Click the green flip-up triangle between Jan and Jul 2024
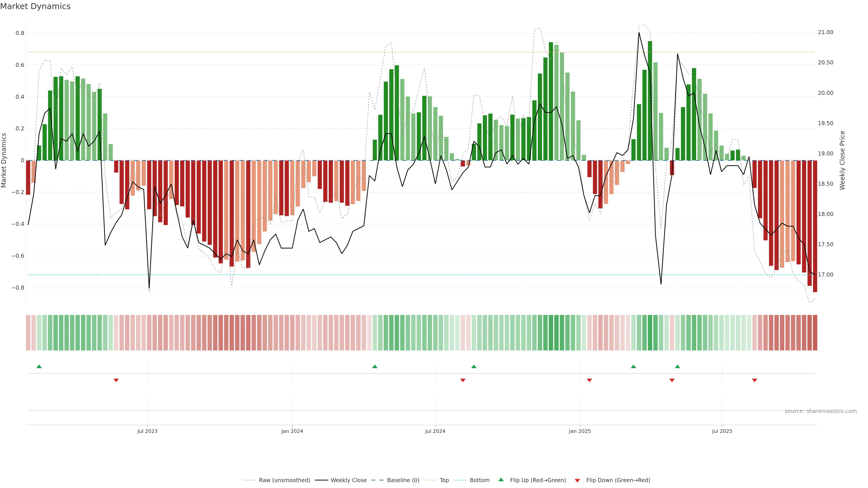868x488 pixels. [x=375, y=366]
